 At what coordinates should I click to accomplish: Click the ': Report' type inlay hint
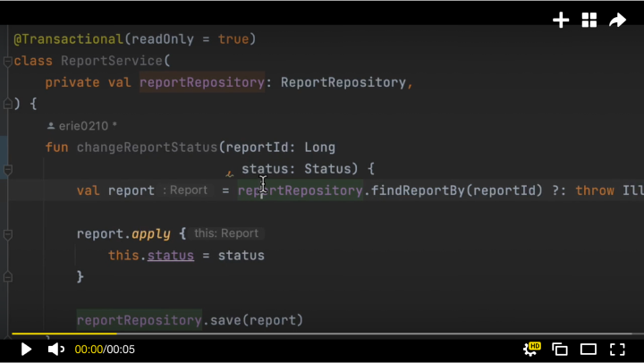185,190
